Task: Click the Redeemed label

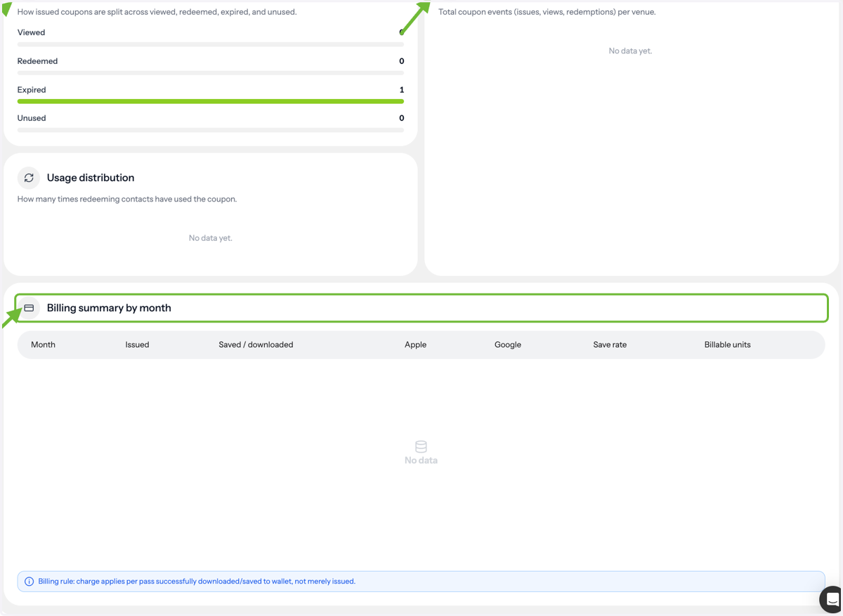Action: point(37,61)
